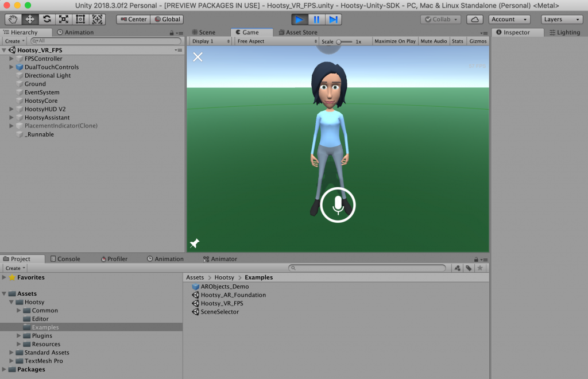588x379 pixels.
Task: Lock the Project panel
Action: (x=476, y=260)
